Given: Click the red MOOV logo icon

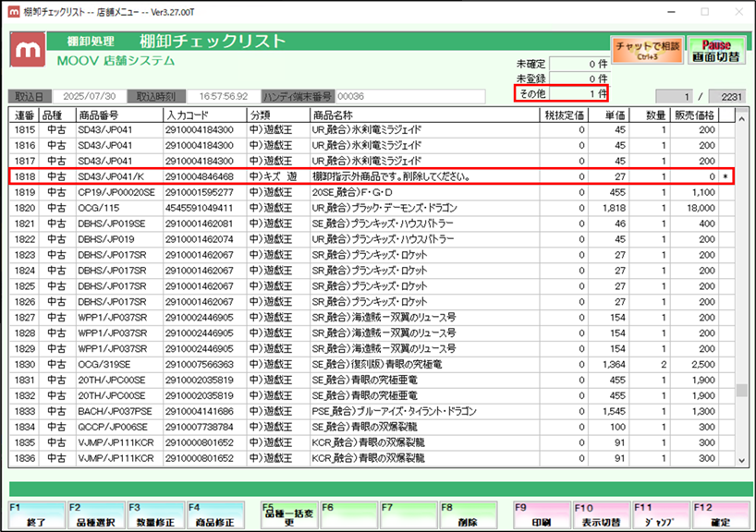Looking at the screenshot, I should pyautogui.click(x=28, y=50).
